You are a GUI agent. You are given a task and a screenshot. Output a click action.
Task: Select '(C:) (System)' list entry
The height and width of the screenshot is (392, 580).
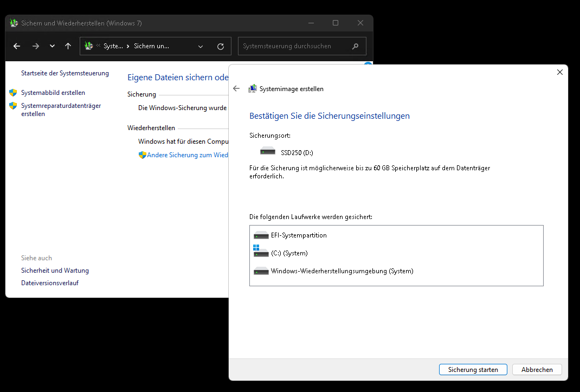(289, 253)
